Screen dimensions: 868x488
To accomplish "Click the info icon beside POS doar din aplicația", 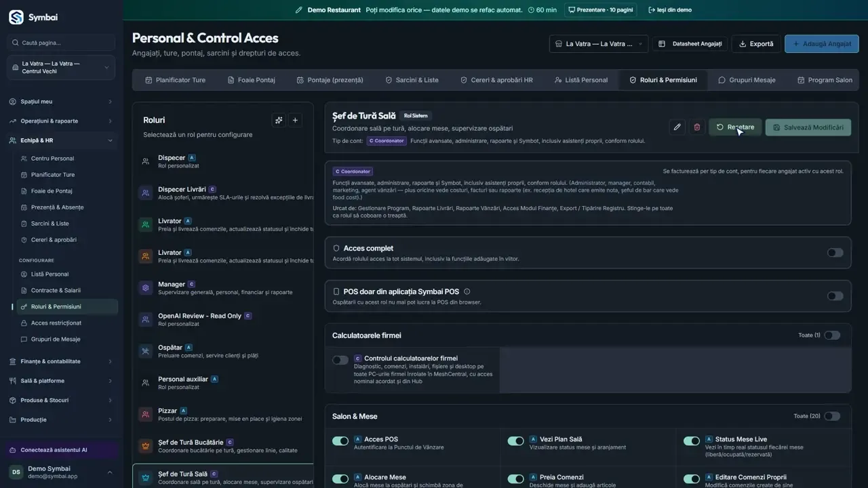I will tap(467, 291).
